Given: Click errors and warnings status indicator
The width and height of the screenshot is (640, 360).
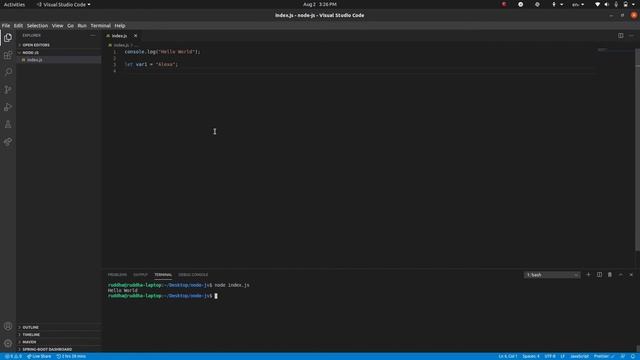Looking at the screenshot, I should [x=13, y=356].
